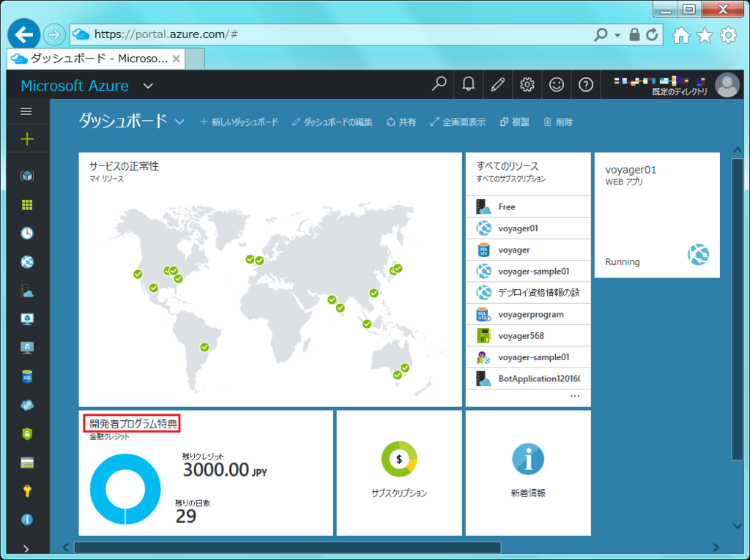Click 複製 clone button
Screen dimensions: 750x560
click(x=515, y=122)
